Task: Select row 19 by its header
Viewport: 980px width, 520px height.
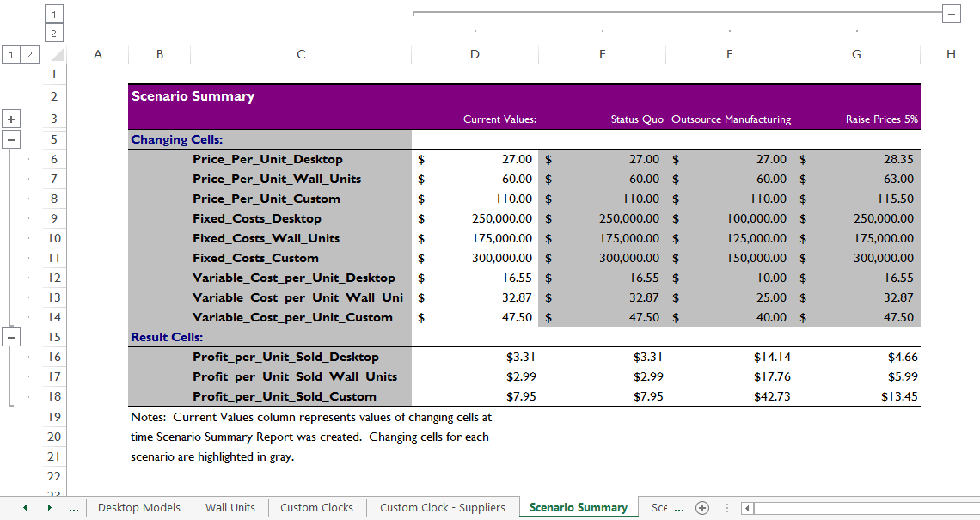Action: point(54,417)
